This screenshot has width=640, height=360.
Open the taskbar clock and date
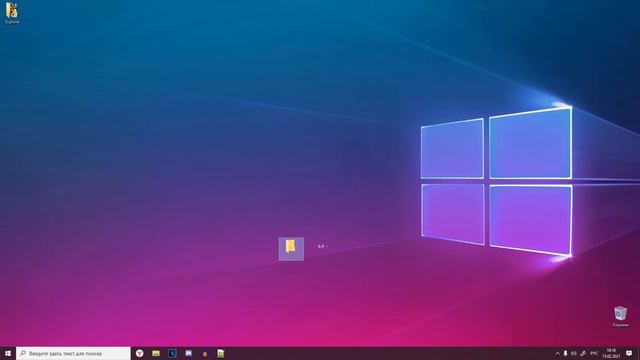(x=611, y=353)
